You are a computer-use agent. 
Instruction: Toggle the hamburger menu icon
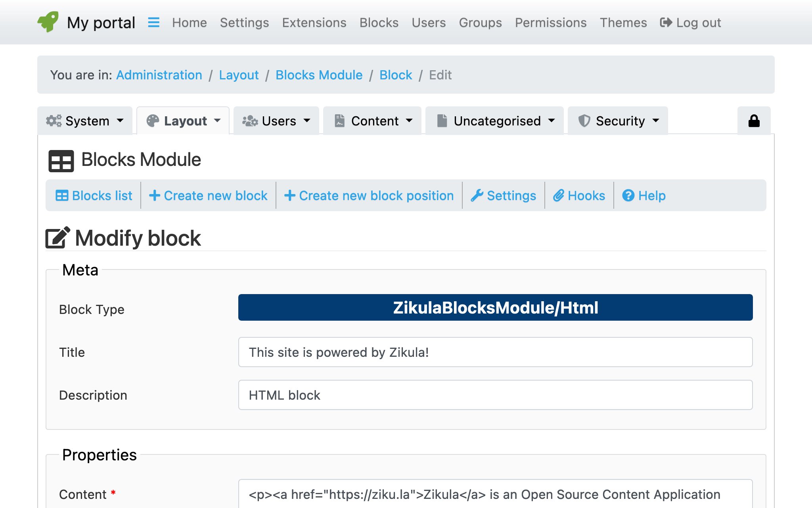tap(153, 22)
